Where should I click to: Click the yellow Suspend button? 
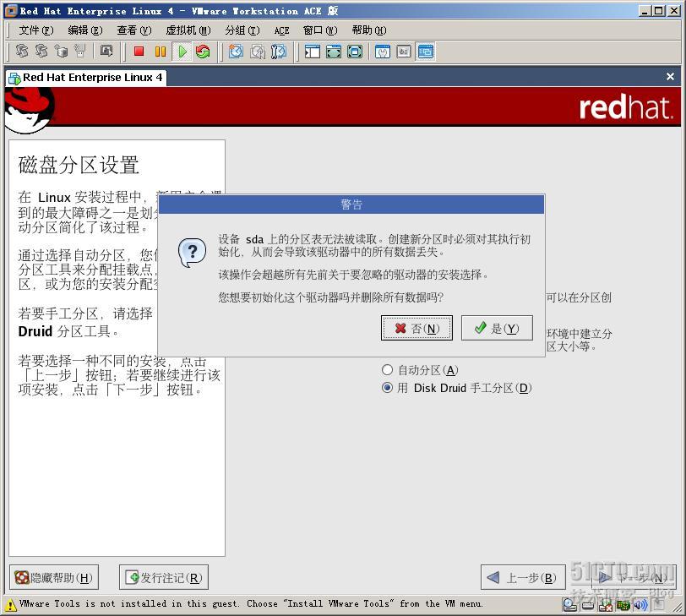(161, 52)
